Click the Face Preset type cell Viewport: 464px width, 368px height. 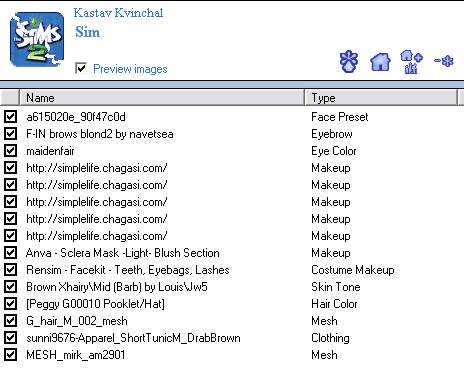340,117
